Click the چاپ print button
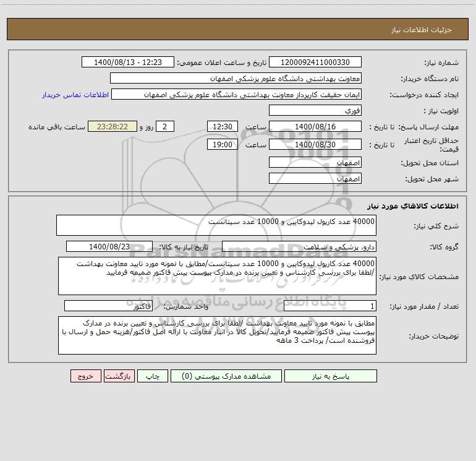This screenshot has height=461, width=476. pos(153,376)
